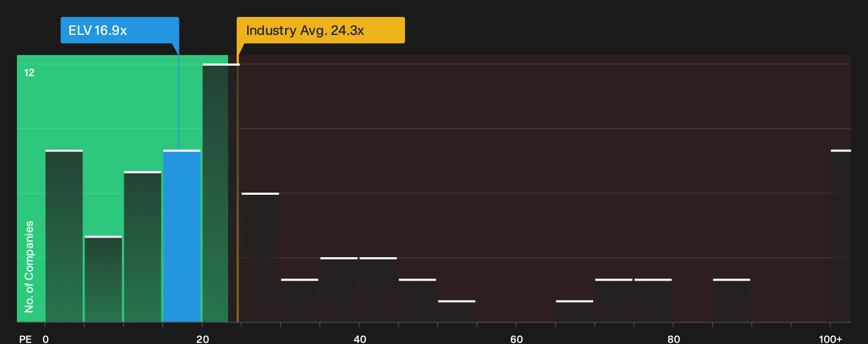The image size is (868, 344).
Task: Click the yellow industry average vertical line
Action: (x=238, y=188)
